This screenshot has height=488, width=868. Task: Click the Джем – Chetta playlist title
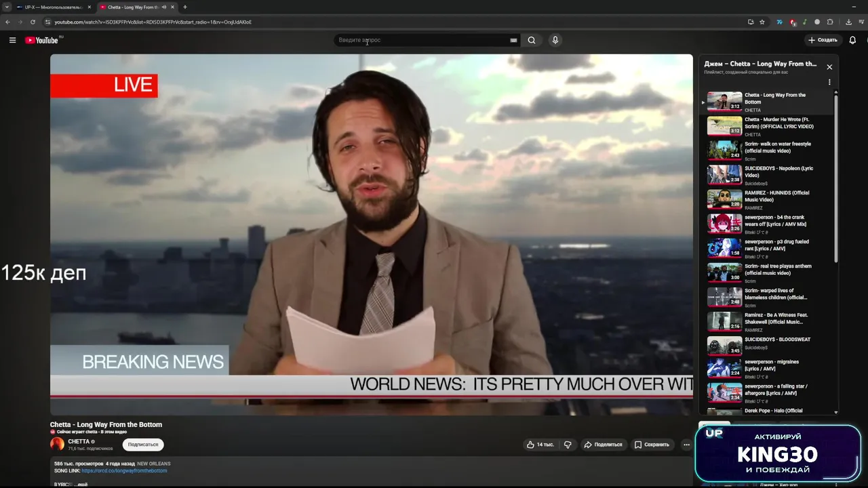(x=760, y=64)
